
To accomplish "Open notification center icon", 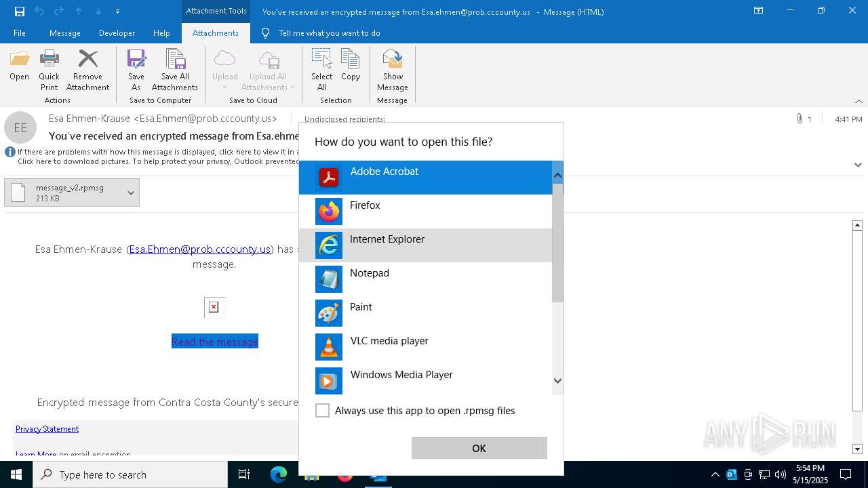I will 846,474.
